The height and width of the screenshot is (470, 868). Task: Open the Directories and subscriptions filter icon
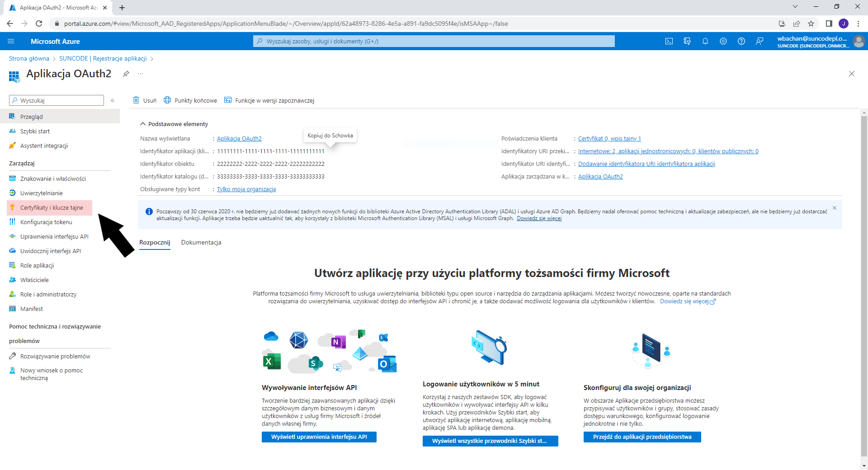[x=687, y=41]
